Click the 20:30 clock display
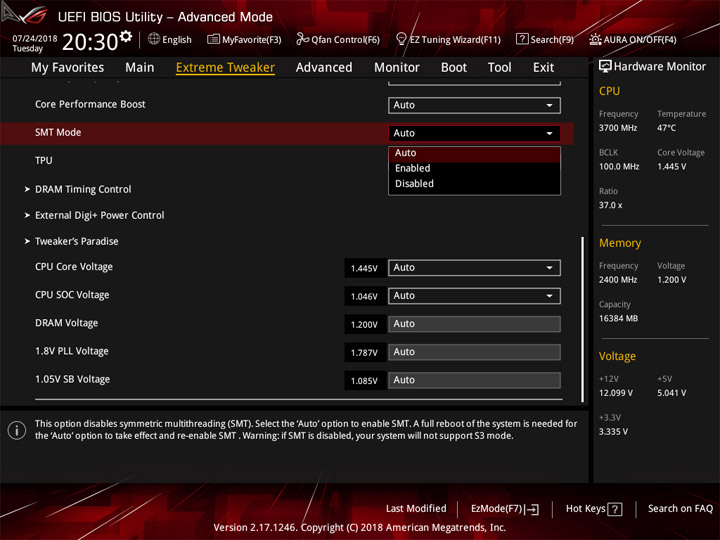The height and width of the screenshot is (540, 720). pos(90,42)
